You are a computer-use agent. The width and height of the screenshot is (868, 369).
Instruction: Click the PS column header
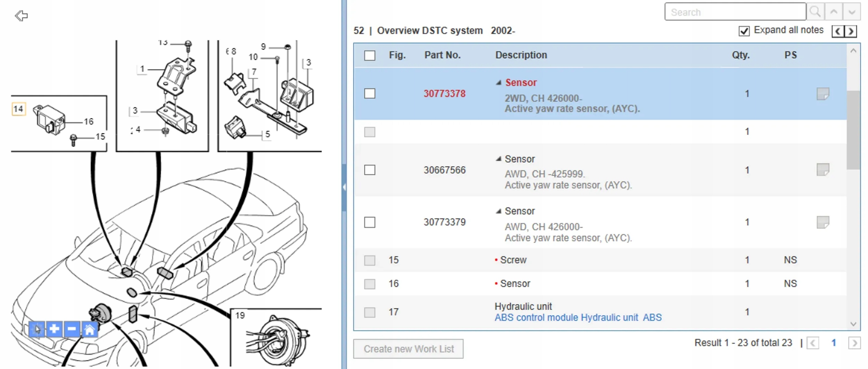(791, 55)
